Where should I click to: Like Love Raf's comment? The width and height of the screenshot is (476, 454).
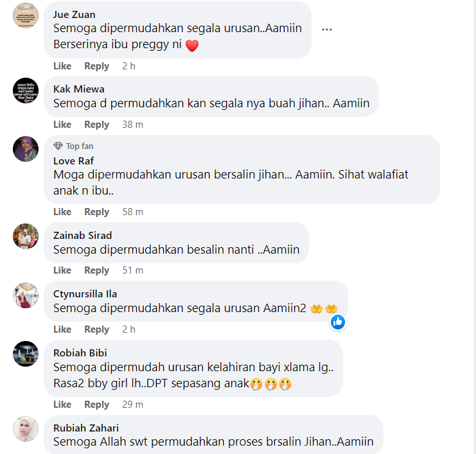pyautogui.click(x=62, y=211)
